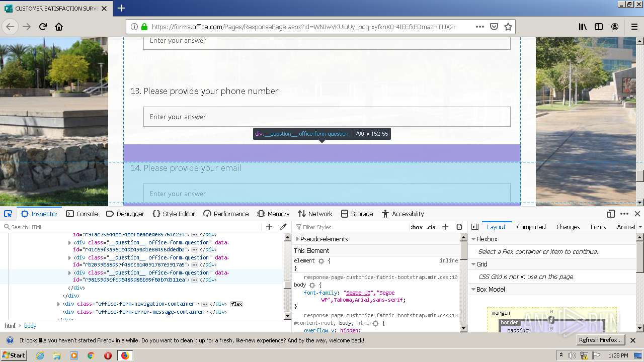644x362 pixels.
Task: Select body selector highlighter icon
Action: coord(312,285)
